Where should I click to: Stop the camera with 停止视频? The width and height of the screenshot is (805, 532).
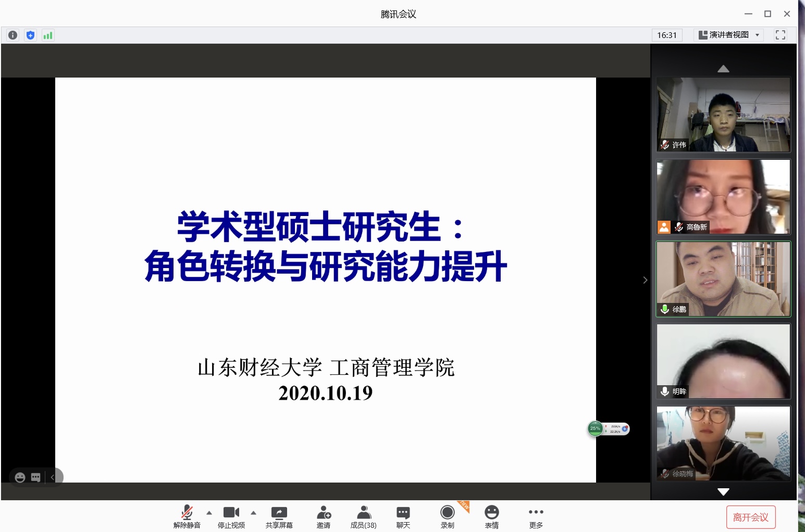coord(231,516)
